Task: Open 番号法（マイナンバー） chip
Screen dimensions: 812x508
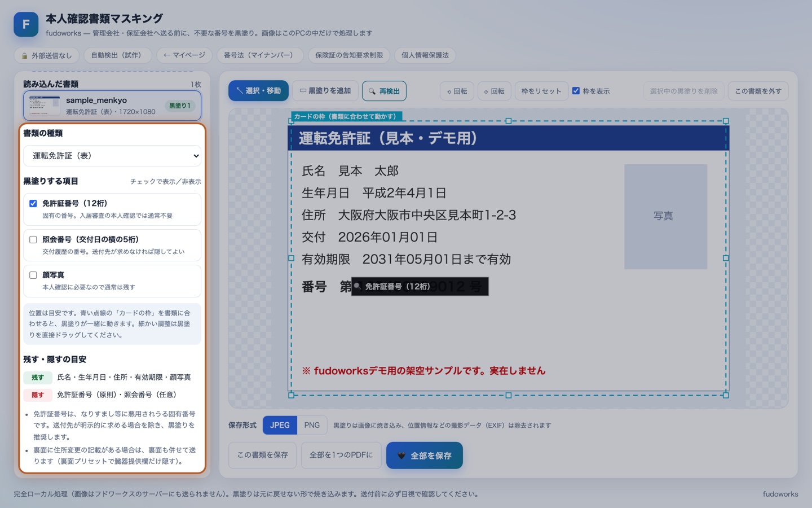Action: [260, 55]
